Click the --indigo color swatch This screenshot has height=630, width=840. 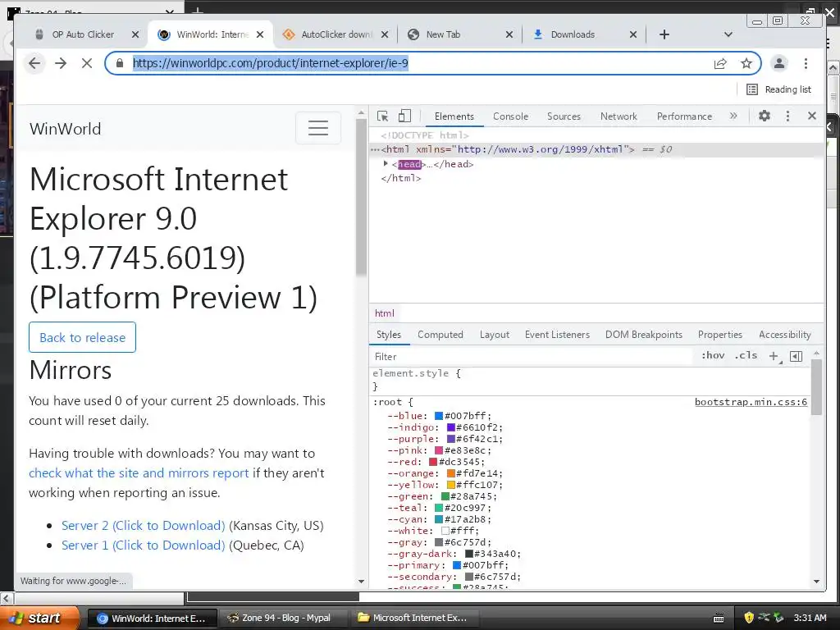click(450, 427)
